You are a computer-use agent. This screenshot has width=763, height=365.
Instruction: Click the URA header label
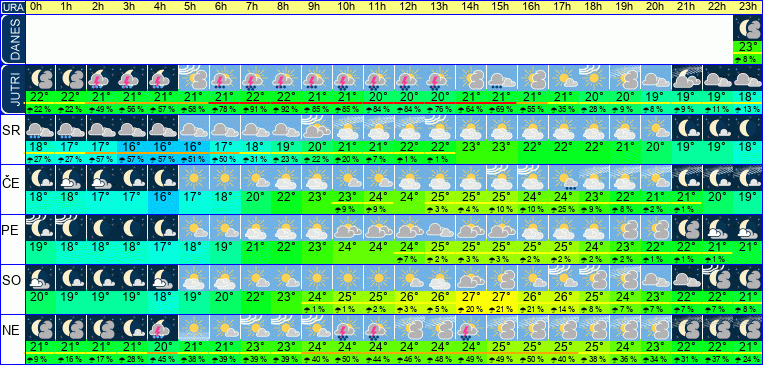click(13, 7)
